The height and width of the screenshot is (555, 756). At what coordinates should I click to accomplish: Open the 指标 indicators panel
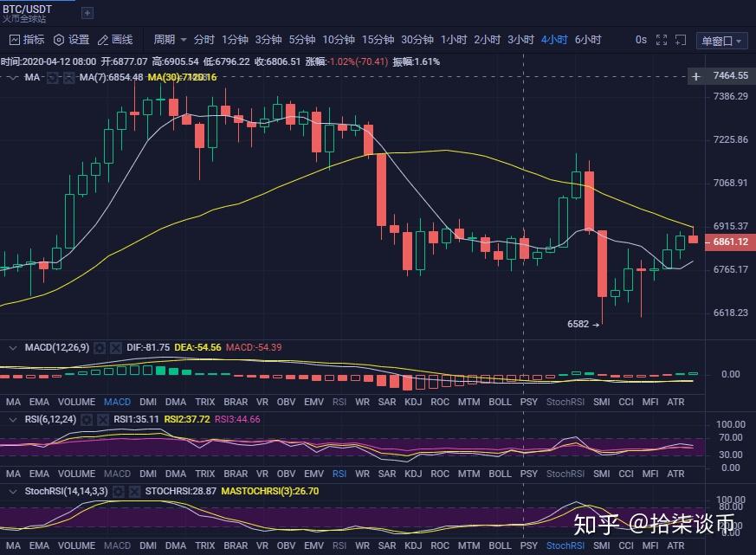click(27, 40)
